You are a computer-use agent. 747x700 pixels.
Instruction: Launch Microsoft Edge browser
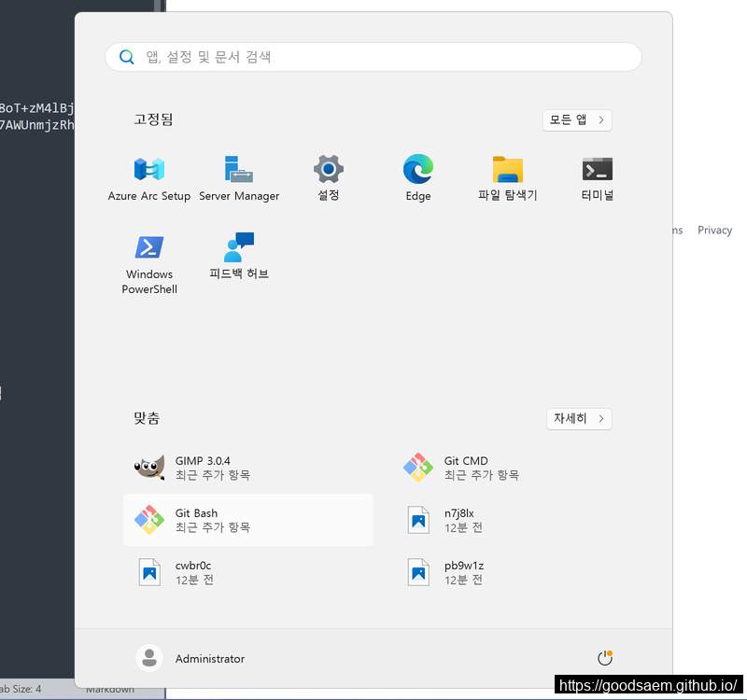(x=417, y=178)
